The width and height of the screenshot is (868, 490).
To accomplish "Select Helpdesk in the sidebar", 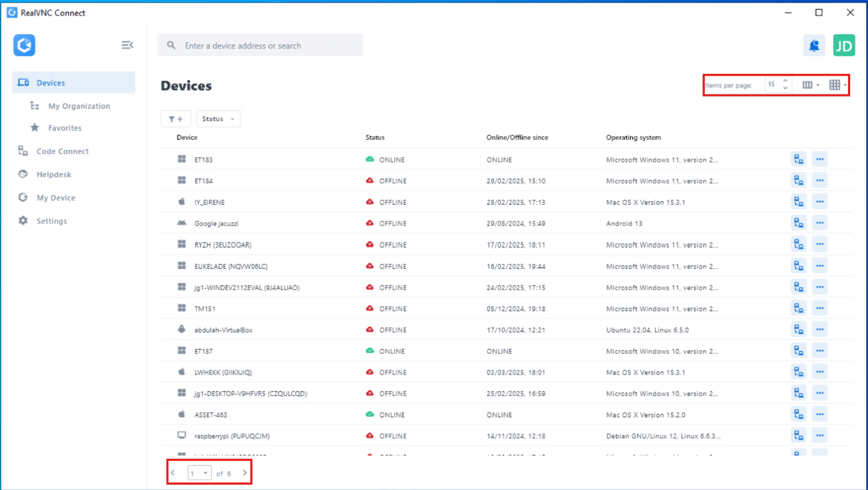I will tap(53, 175).
